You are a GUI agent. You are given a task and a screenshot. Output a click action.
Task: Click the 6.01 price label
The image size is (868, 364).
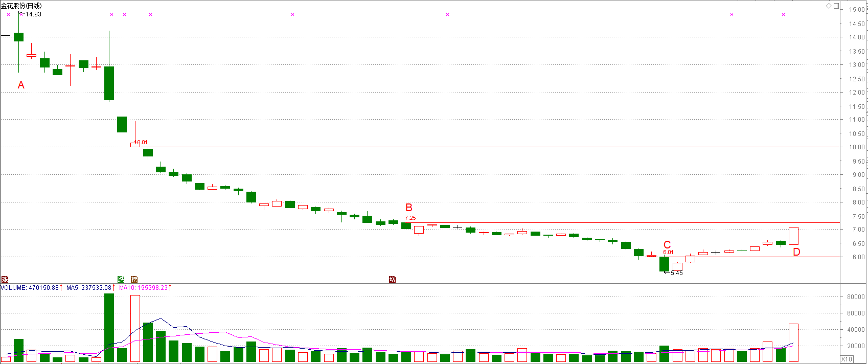tap(668, 253)
